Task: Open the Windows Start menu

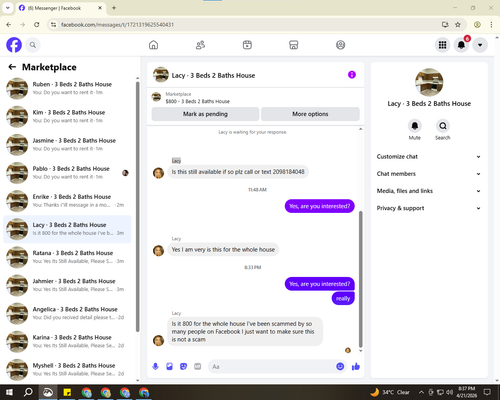Action: click(x=9, y=392)
